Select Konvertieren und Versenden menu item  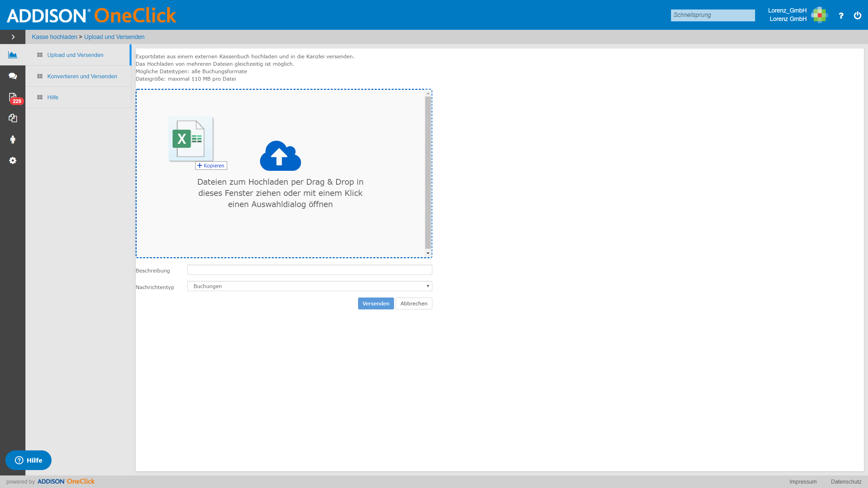pos(82,76)
